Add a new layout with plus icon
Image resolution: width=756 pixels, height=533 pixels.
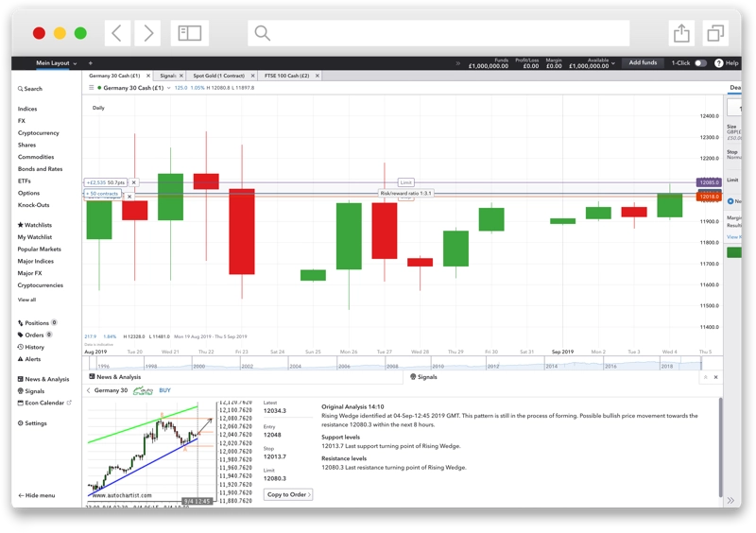click(90, 63)
